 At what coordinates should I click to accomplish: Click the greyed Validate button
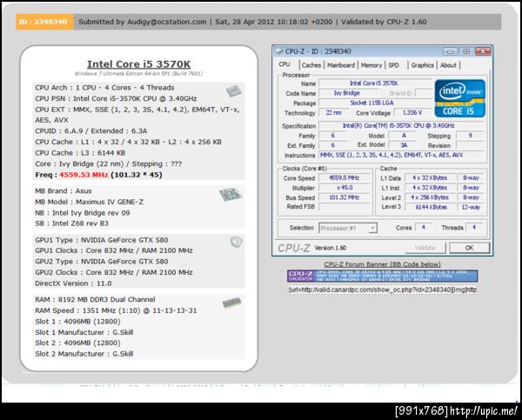pyautogui.click(x=425, y=248)
